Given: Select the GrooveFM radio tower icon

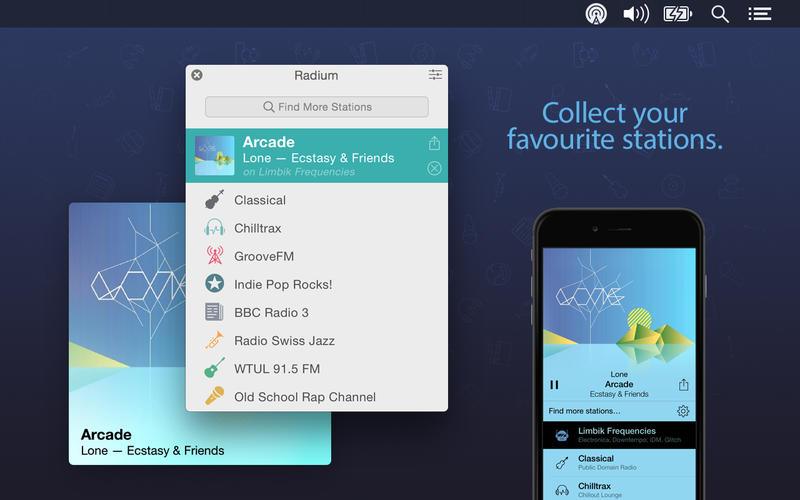Looking at the screenshot, I should (215, 255).
